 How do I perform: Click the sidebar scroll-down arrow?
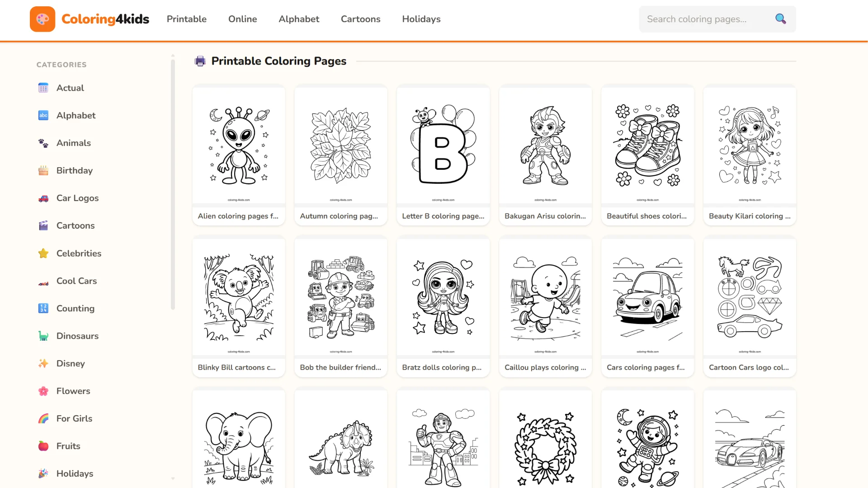click(173, 479)
